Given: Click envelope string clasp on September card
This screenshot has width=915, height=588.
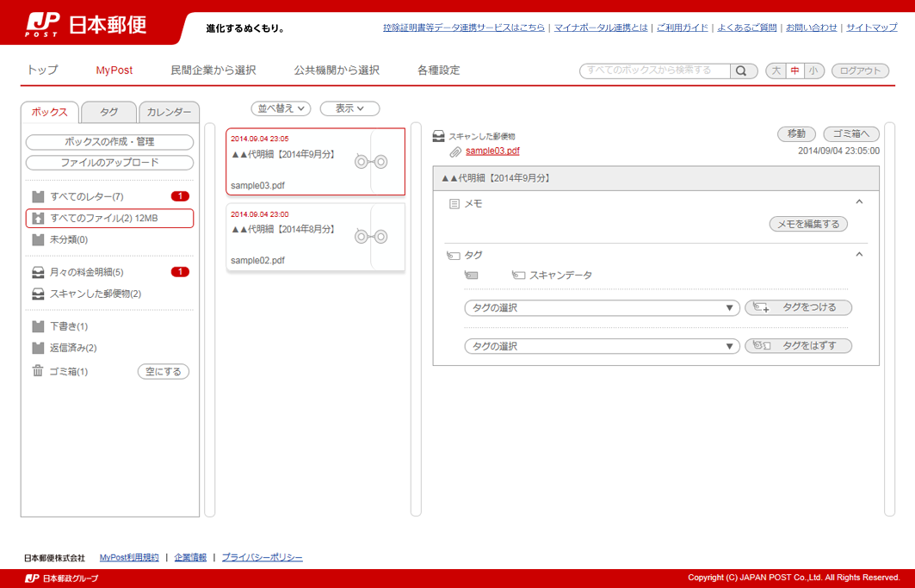Looking at the screenshot, I should (371, 162).
